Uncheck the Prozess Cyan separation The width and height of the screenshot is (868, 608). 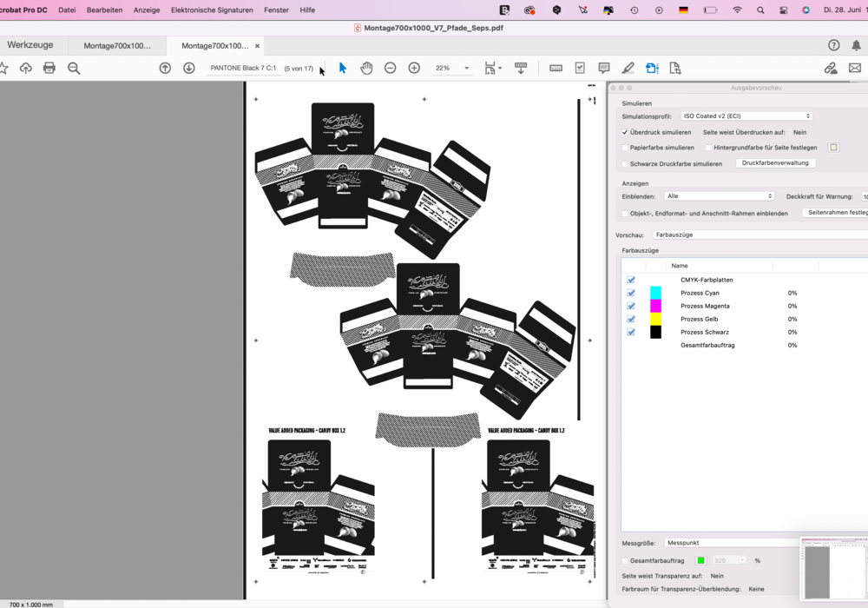630,293
